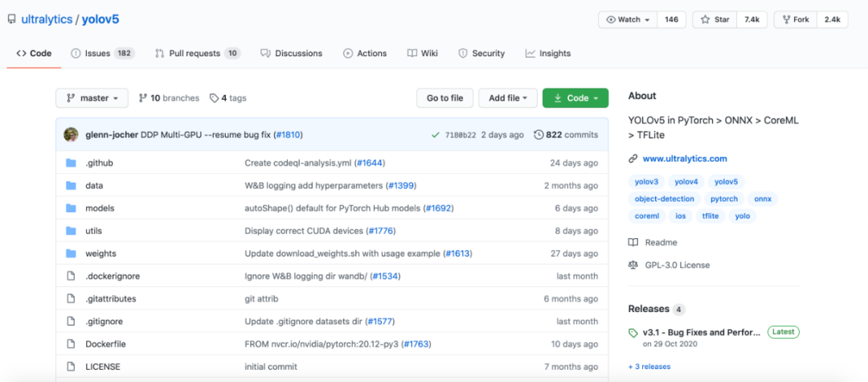The image size is (868, 382).
Task: Open commit hash 7180b22
Action: point(461,134)
